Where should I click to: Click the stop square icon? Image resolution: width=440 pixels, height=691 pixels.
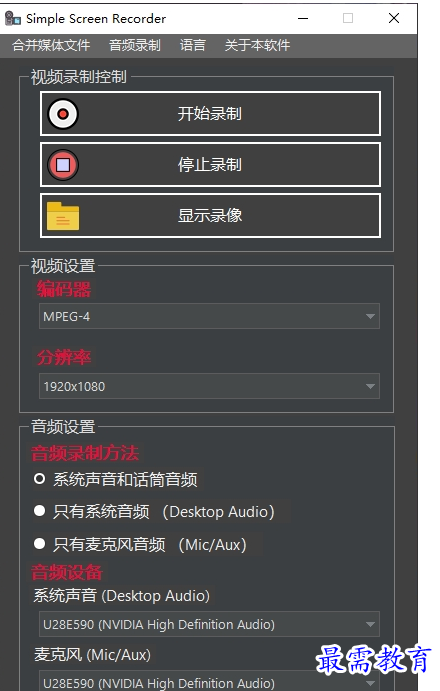[x=63, y=165]
